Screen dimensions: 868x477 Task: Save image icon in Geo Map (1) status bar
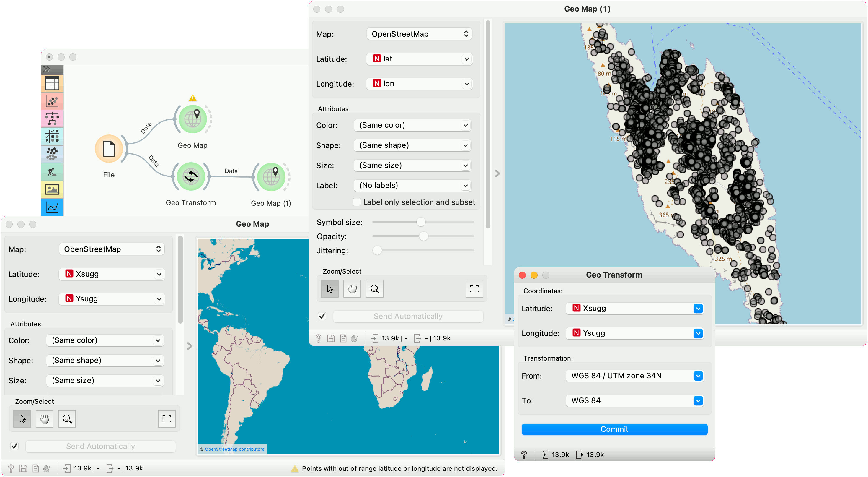pos(331,338)
